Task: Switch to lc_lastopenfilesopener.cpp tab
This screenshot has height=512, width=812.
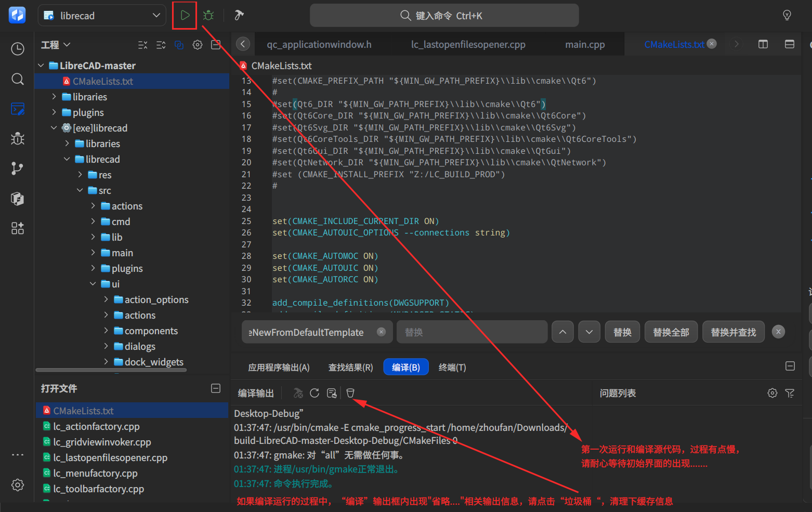Action: (468, 45)
